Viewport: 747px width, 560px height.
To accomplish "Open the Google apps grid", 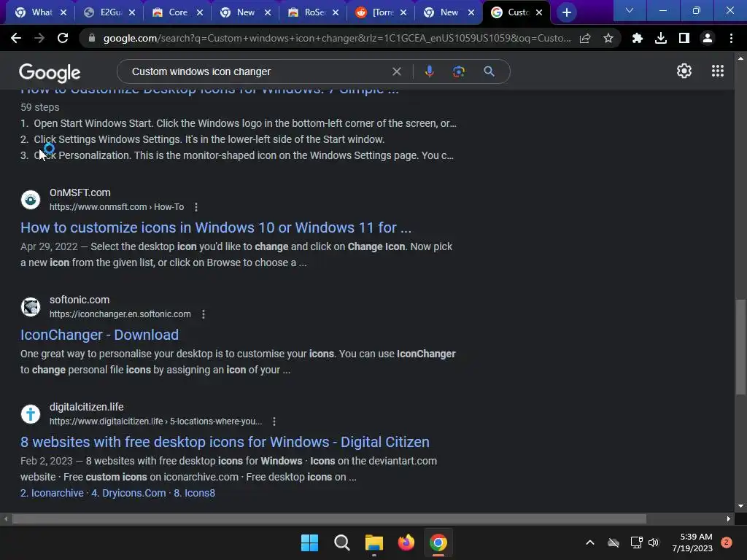I will click(x=718, y=71).
